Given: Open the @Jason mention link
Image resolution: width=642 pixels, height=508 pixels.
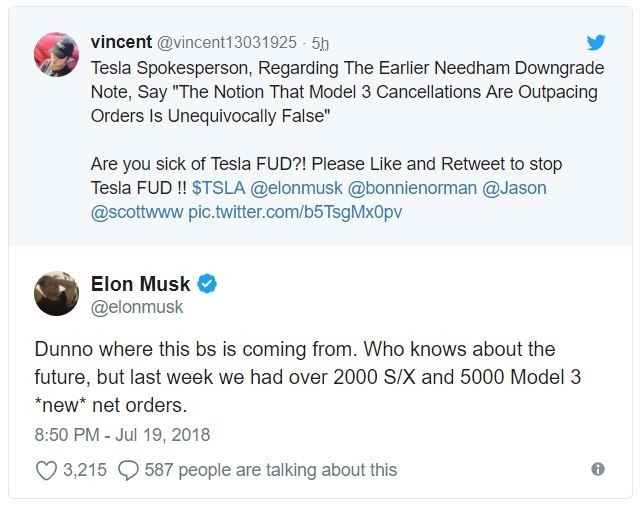Looking at the screenshot, I should 514,188.
